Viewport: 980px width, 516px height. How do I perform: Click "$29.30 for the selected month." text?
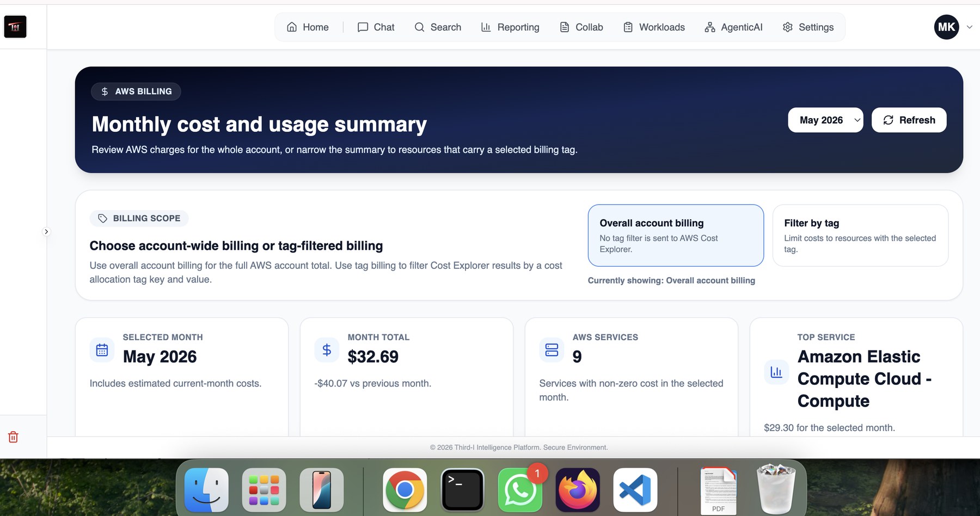pyautogui.click(x=829, y=428)
